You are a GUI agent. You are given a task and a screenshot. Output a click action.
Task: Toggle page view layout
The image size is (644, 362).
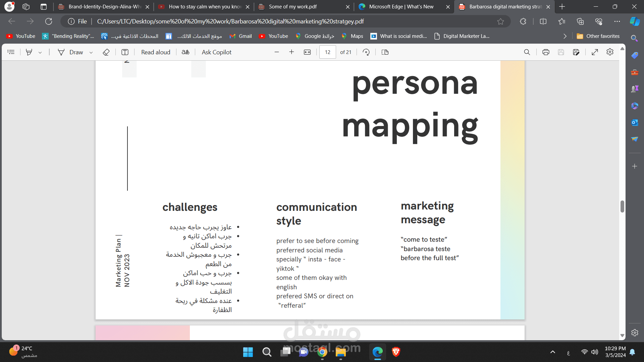coord(385,52)
